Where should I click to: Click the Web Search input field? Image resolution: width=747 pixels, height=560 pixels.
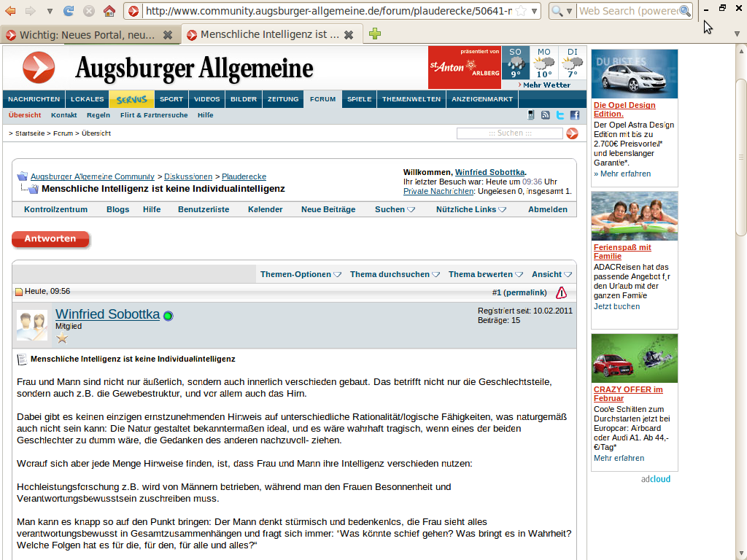click(x=628, y=11)
